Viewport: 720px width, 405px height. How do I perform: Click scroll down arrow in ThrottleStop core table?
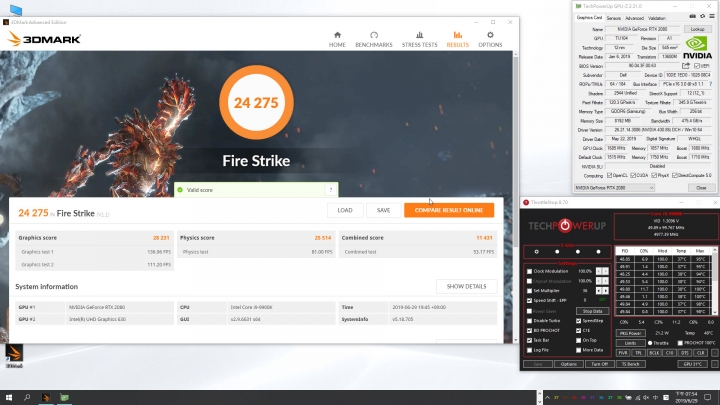coord(714,312)
